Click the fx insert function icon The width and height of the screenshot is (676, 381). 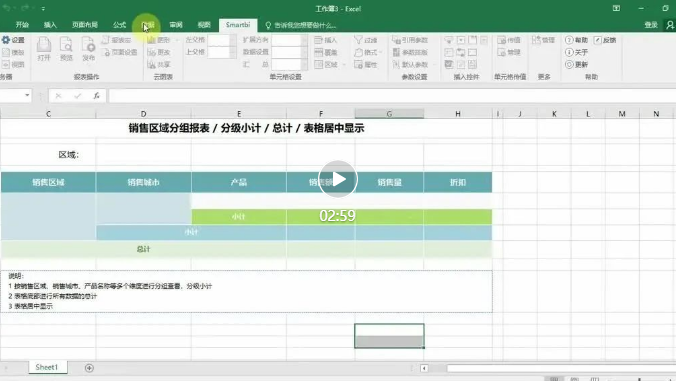(x=97, y=96)
